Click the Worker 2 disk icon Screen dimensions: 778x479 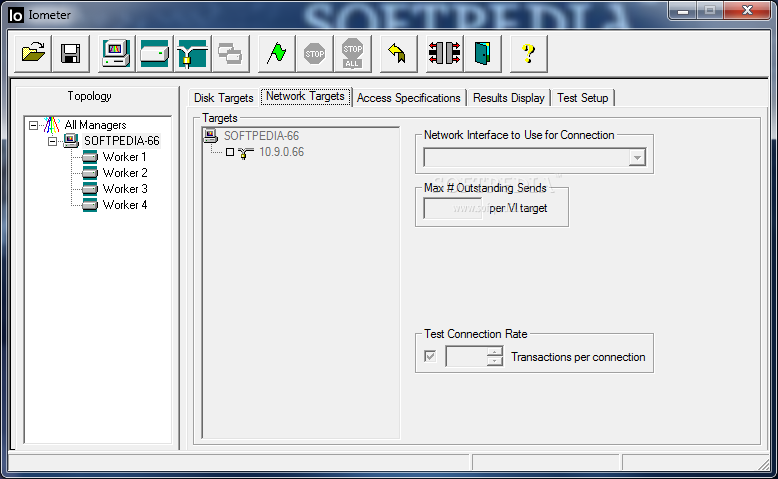(90, 173)
